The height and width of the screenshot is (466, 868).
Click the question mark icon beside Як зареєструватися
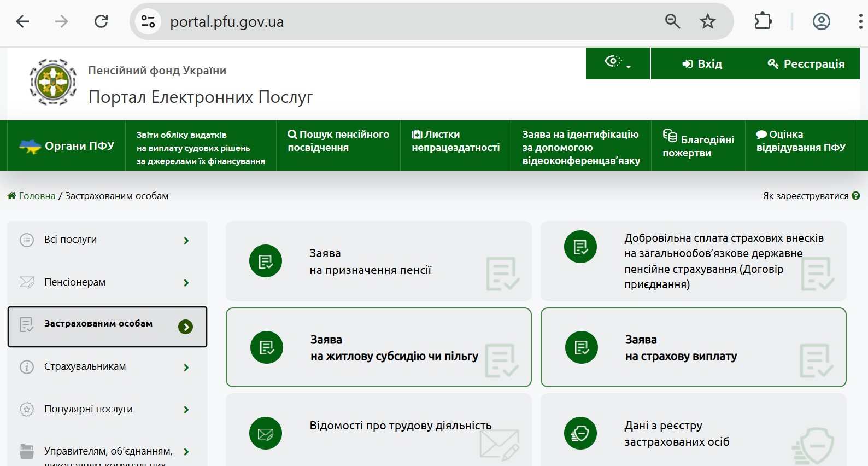856,195
